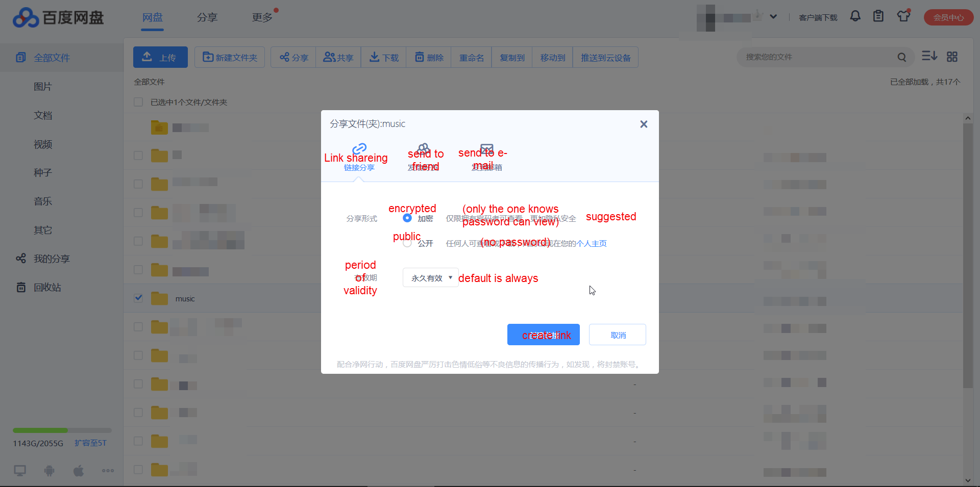Click 推送到云设备 toolbar button
The width and height of the screenshot is (980, 487).
(x=606, y=57)
